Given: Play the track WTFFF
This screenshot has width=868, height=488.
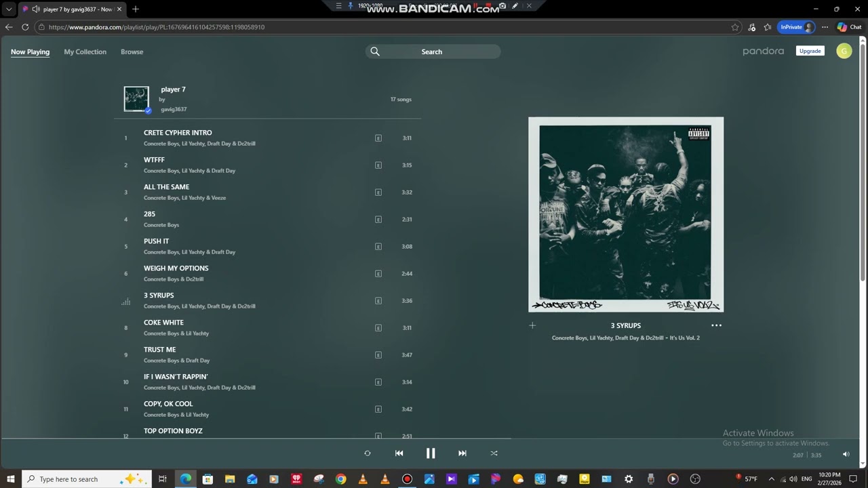Looking at the screenshot, I should (x=154, y=160).
